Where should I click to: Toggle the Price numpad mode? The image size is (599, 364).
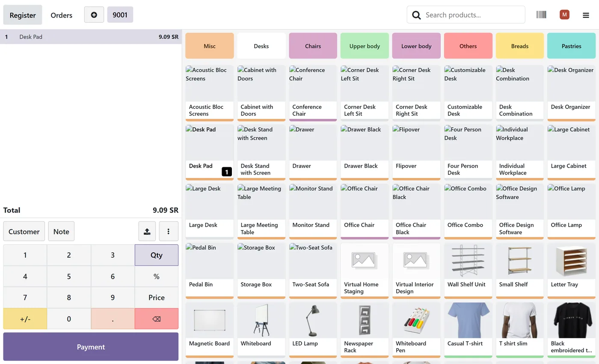157,298
